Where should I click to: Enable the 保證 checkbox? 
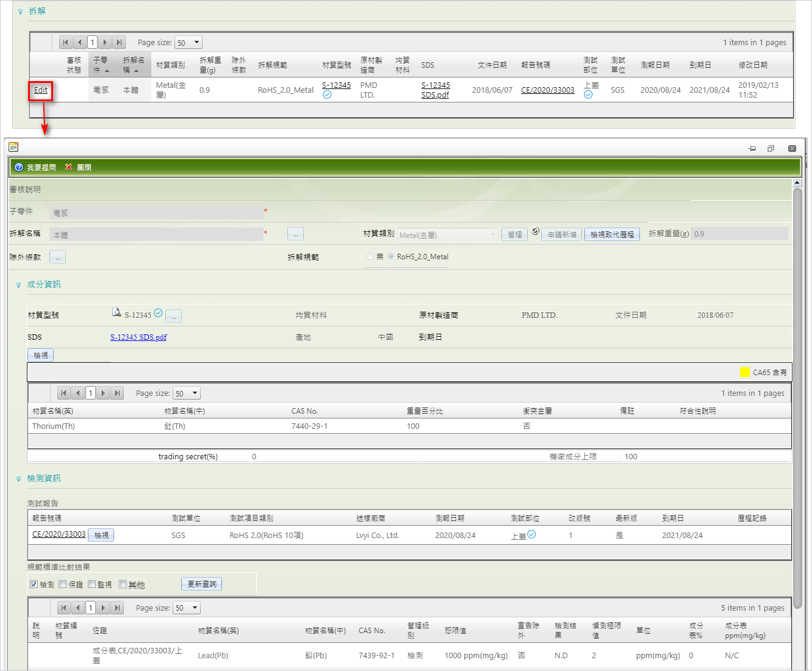pos(63,584)
